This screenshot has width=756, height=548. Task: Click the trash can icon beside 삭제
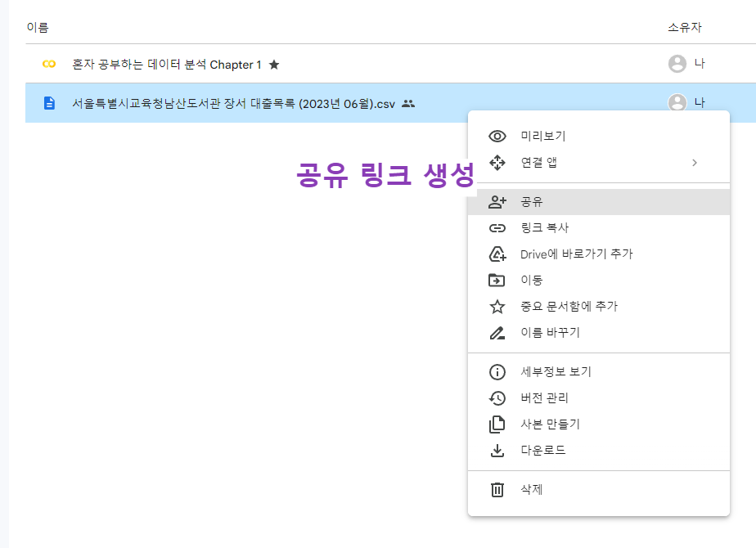click(497, 490)
